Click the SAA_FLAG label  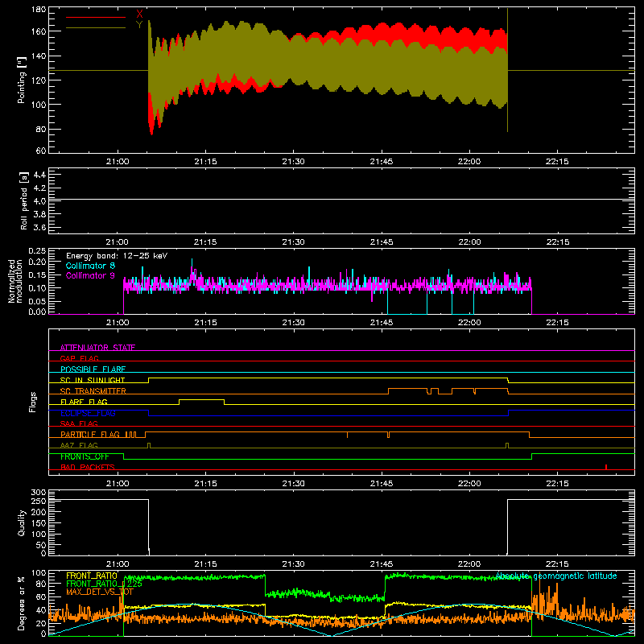click(79, 423)
